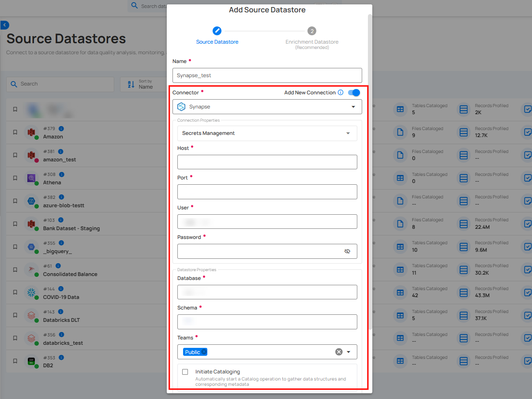Screen dimensions: 532x399
Task: Open the Teams dropdown arrow
Action: click(348, 352)
